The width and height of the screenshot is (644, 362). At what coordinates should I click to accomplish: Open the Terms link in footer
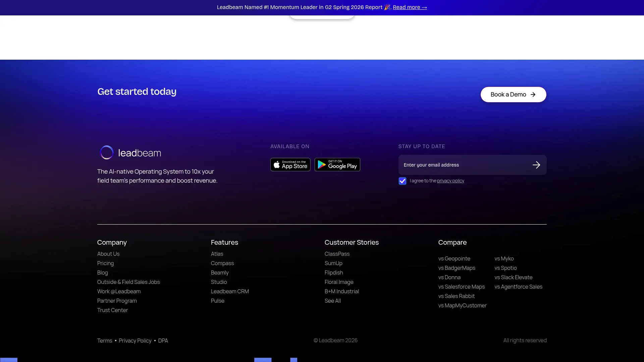[105, 341]
